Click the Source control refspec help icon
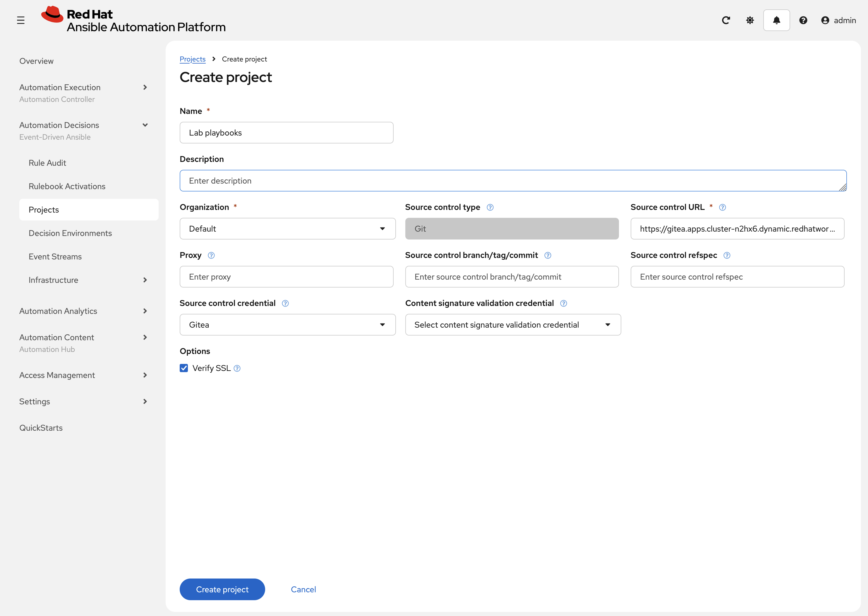Viewport: 868px width, 616px height. click(727, 255)
